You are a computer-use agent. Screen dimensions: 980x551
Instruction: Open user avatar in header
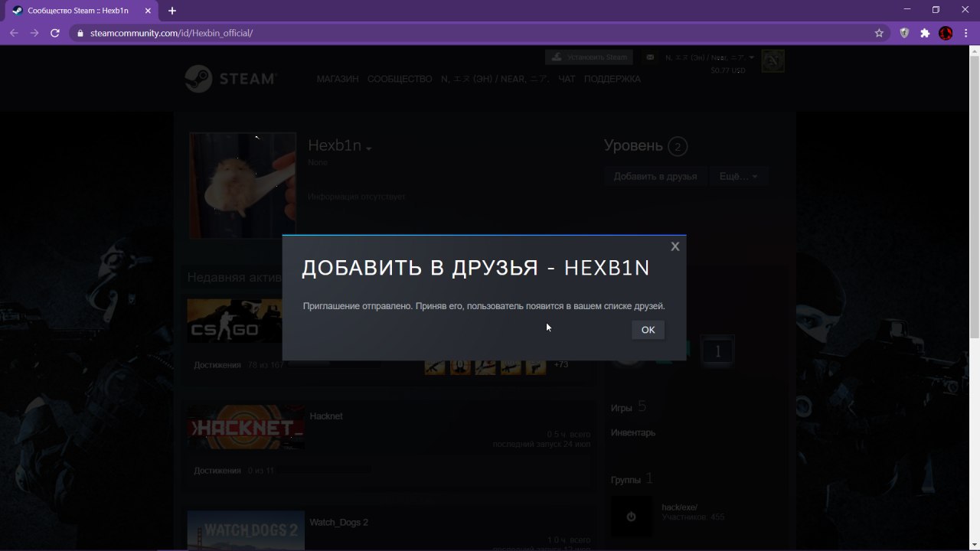click(773, 60)
